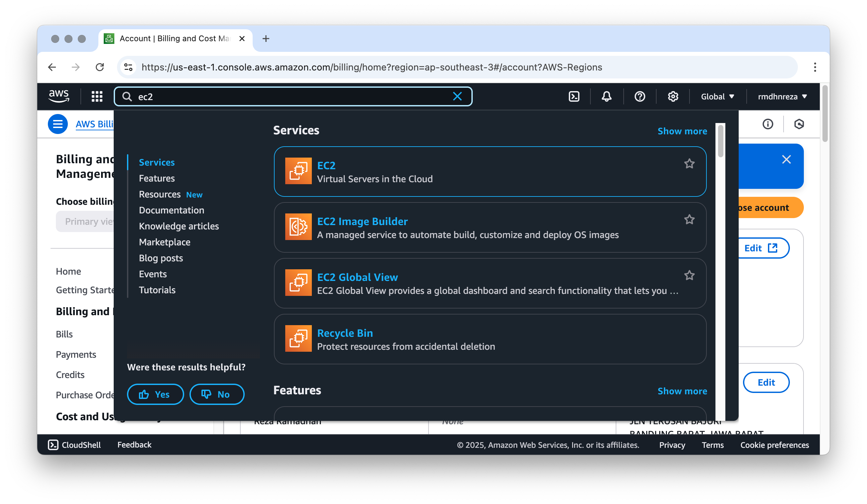Click the Recycle Bin service icon
The width and height of the screenshot is (867, 504).
[298, 338]
